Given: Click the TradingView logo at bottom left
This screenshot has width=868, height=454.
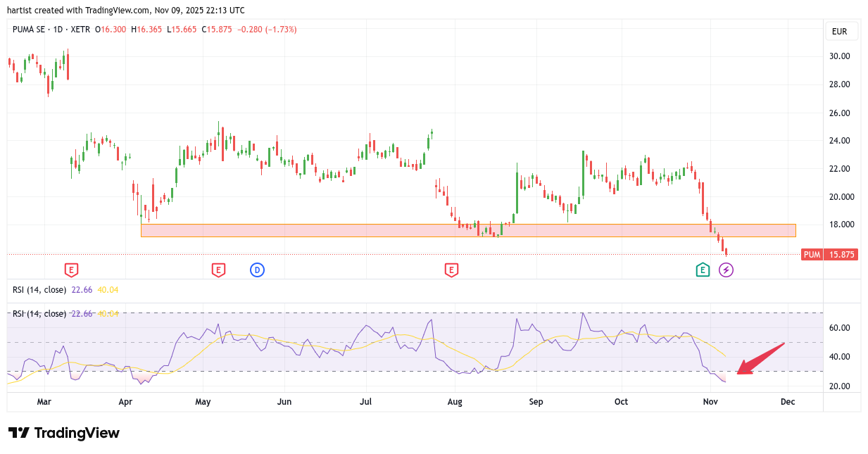Looking at the screenshot, I should [x=64, y=433].
